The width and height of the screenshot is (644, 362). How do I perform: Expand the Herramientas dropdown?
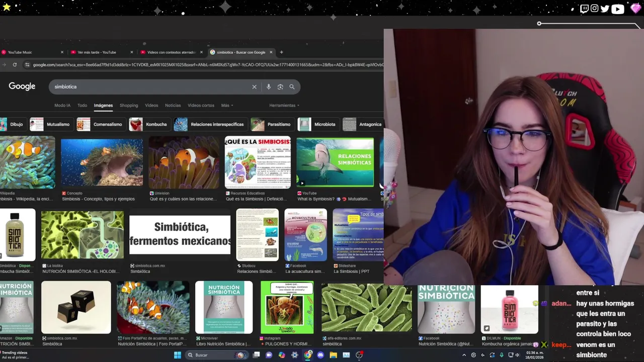click(284, 106)
